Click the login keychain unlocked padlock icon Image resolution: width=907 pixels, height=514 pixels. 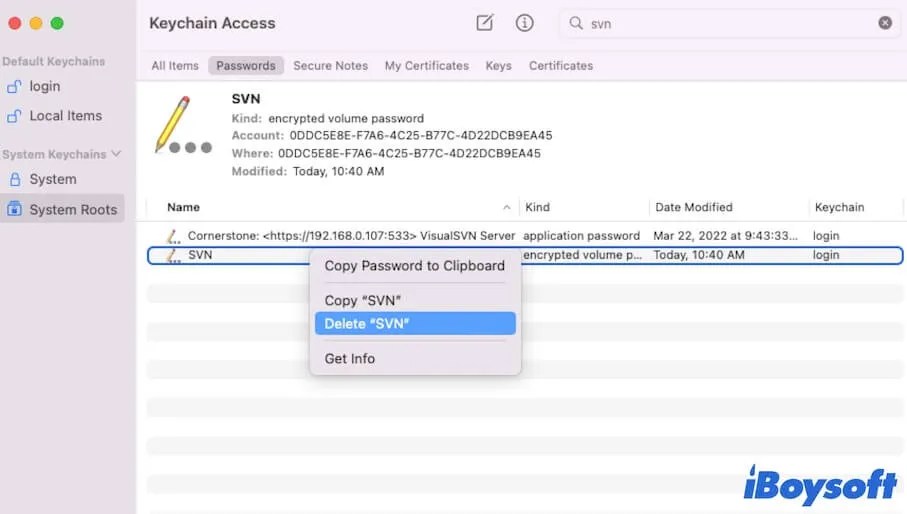click(x=14, y=86)
